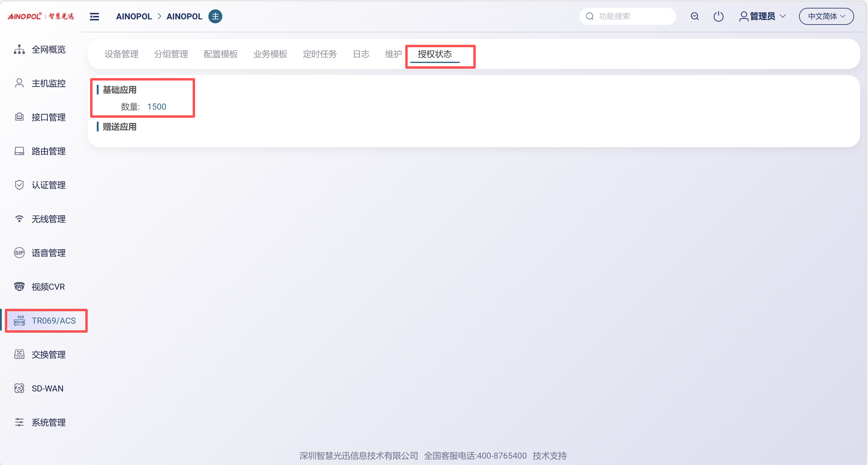Click the 主 badge next to AINOPOL
The image size is (868, 465).
(215, 17)
